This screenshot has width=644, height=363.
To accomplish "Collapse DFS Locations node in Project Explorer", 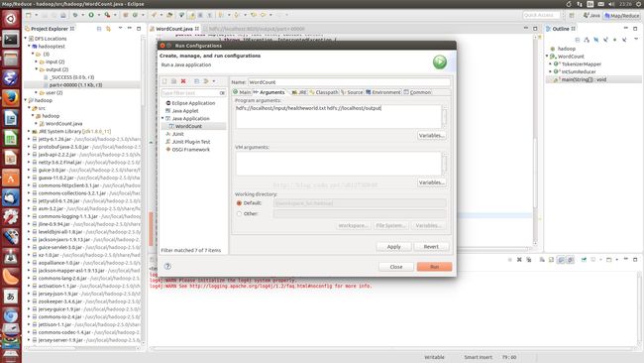I will (x=26, y=39).
